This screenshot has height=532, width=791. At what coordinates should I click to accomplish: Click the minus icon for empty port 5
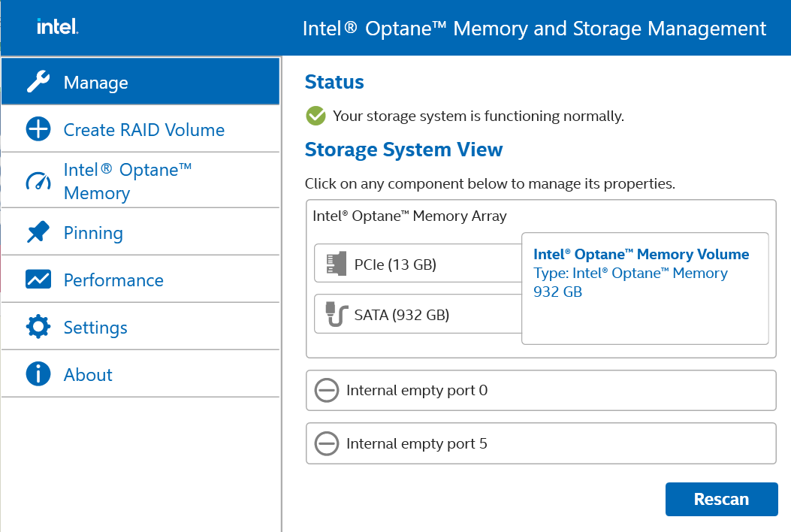point(327,444)
